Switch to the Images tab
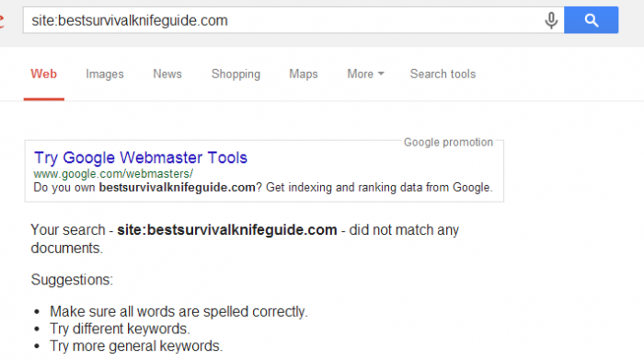The image size is (644, 360). coord(104,74)
